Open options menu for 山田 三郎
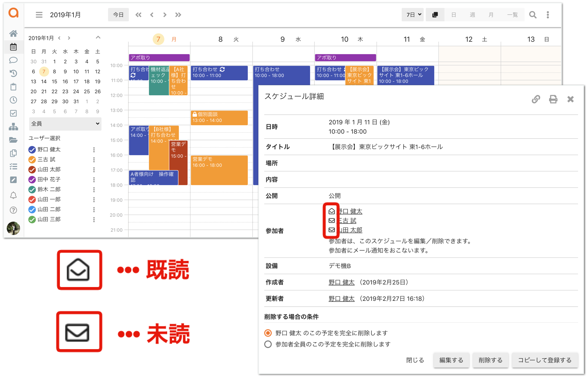588x378 pixels. pyautogui.click(x=94, y=219)
